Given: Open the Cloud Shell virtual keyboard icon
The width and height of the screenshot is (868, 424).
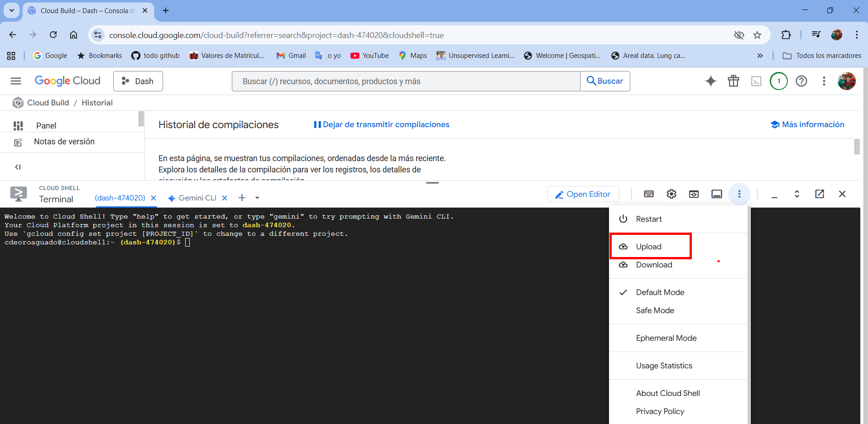Looking at the screenshot, I should (x=649, y=194).
